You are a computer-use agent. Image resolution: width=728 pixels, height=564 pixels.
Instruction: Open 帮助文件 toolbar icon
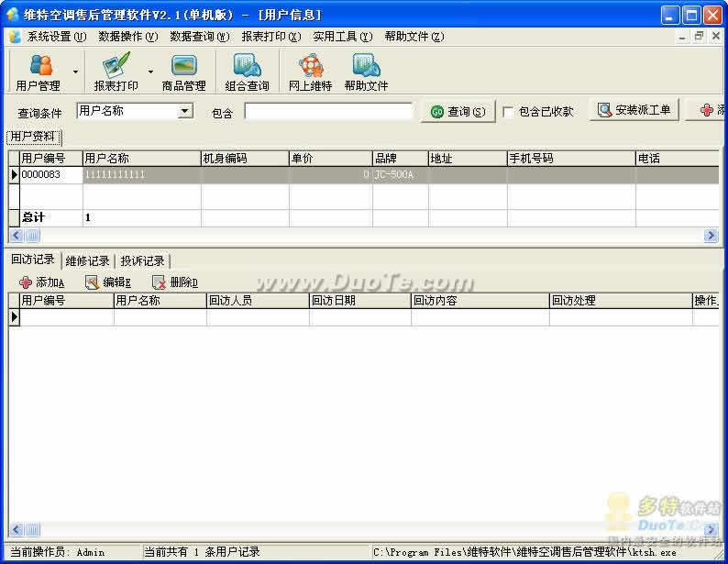(x=367, y=72)
